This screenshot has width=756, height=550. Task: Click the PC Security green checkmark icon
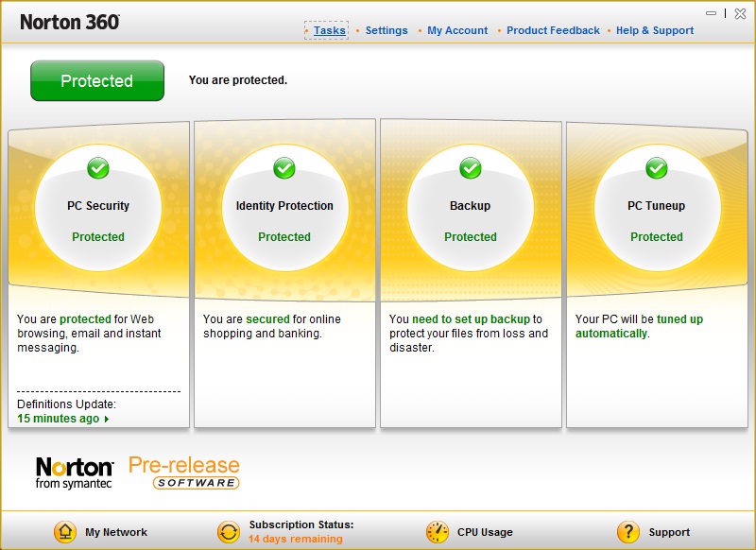click(98, 168)
